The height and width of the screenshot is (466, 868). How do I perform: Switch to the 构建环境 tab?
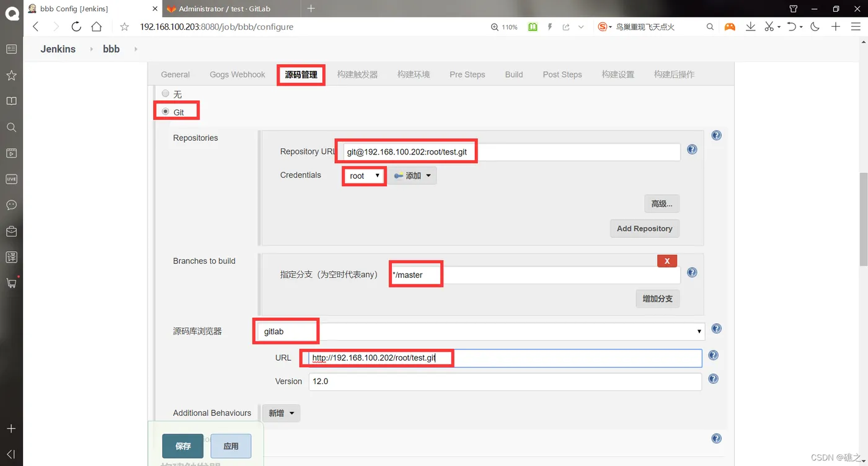[x=414, y=74]
